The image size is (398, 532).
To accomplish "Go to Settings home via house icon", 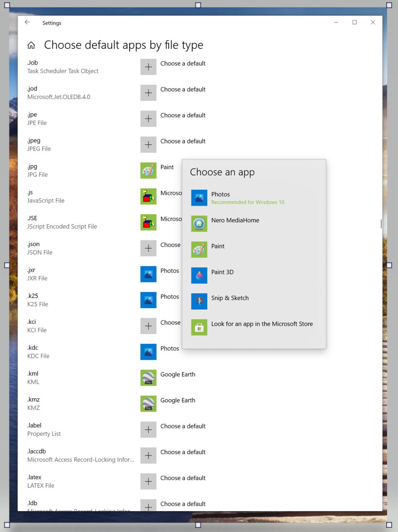I will click(31, 45).
